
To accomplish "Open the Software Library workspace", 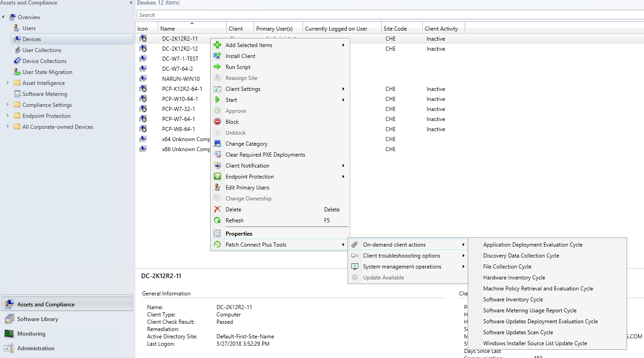I will [x=67, y=319].
